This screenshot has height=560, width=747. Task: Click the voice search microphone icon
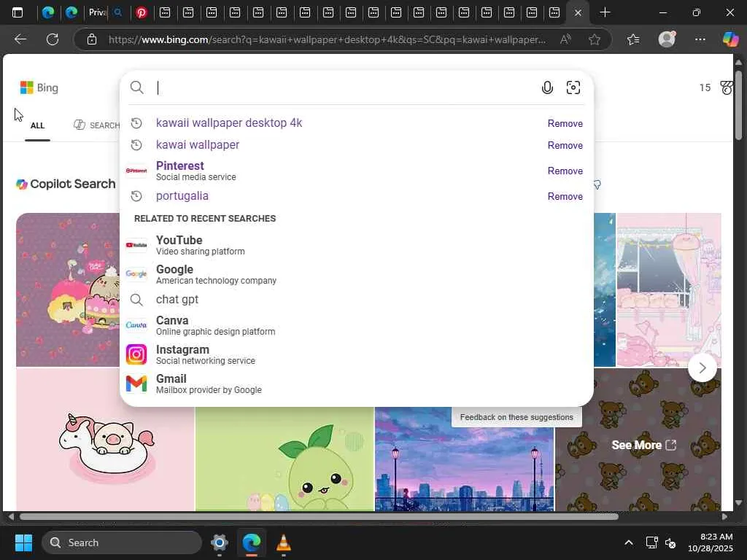pyautogui.click(x=547, y=87)
